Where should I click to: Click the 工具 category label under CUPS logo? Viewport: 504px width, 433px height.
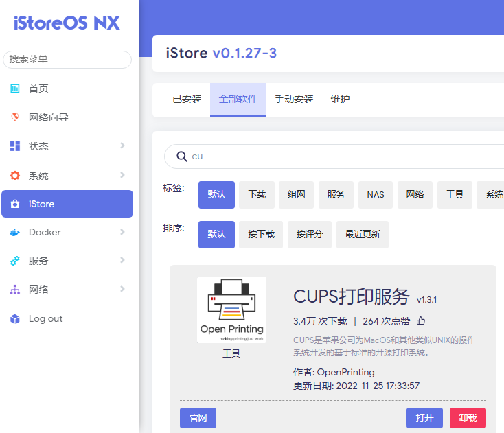pos(231,353)
